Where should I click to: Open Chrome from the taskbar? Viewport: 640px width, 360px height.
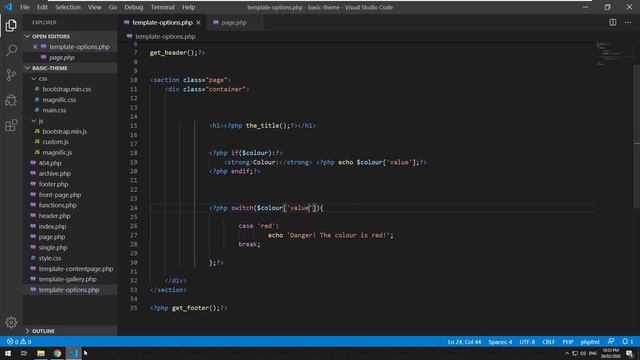(57, 353)
